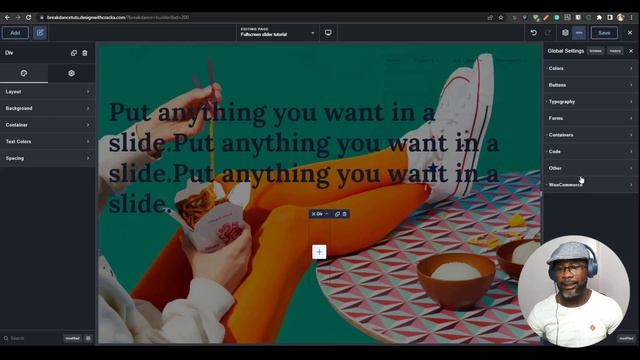
Task: Toggle the modified filter in left panel
Action: [x=73, y=338]
